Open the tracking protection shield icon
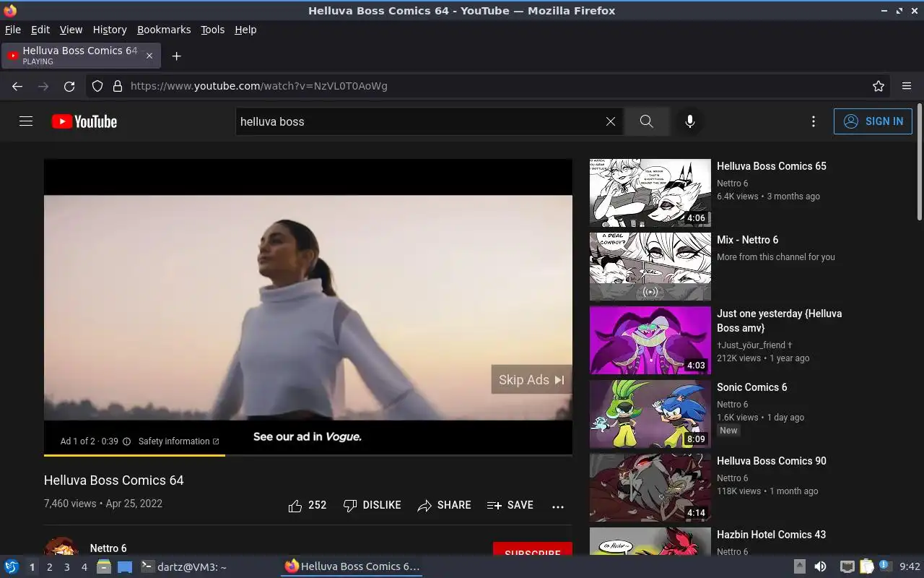The height and width of the screenshot is (578, 924). (x=97, y=86)
